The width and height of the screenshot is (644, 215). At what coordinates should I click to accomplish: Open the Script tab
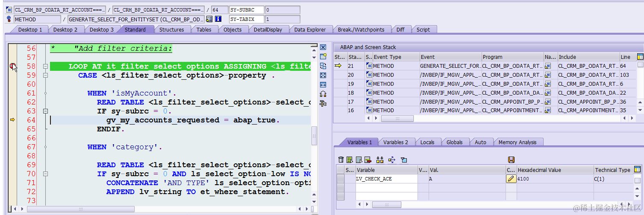[x=423, y=29]
